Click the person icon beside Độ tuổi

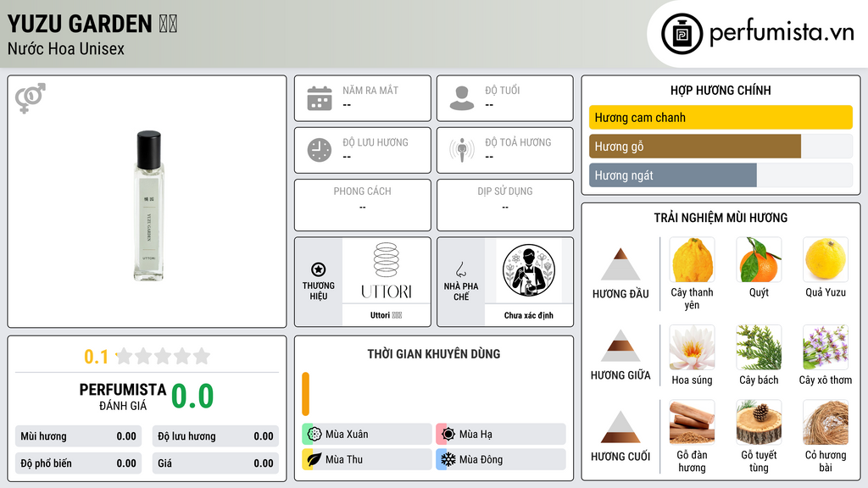tap(462, 98)
